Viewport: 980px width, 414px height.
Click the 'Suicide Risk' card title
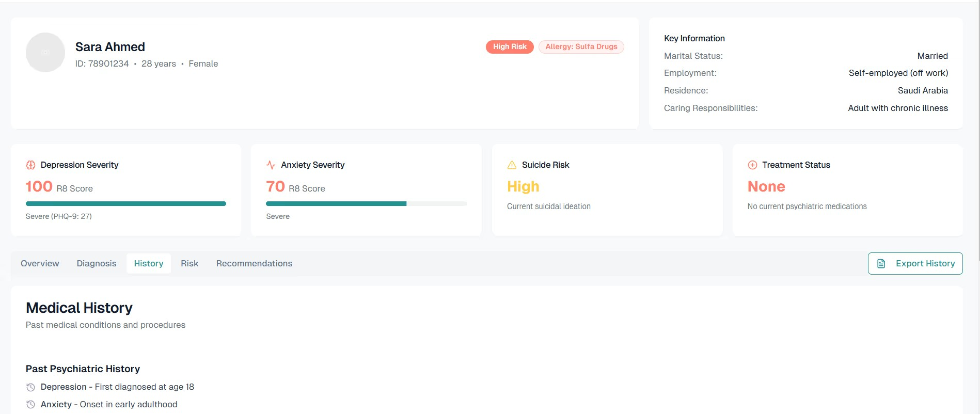pos(545,165)
